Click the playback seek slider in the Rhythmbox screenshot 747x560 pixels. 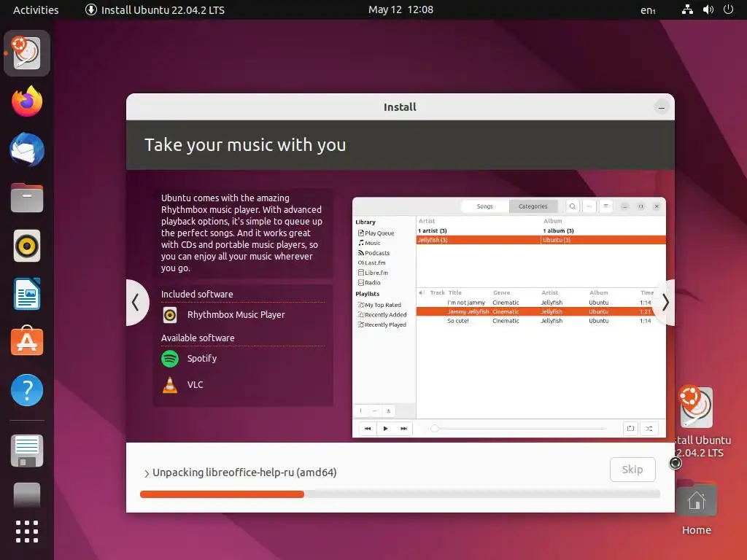pos(519,429)
